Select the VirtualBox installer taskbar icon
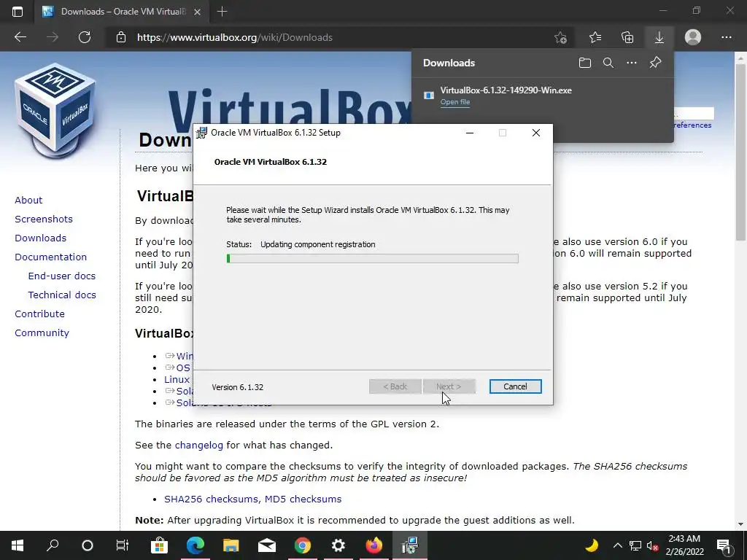 409,545
